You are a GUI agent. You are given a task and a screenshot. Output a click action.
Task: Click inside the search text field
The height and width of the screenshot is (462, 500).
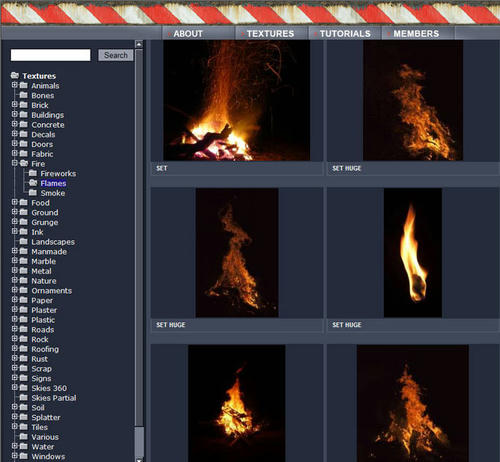(x=51, y=55)
